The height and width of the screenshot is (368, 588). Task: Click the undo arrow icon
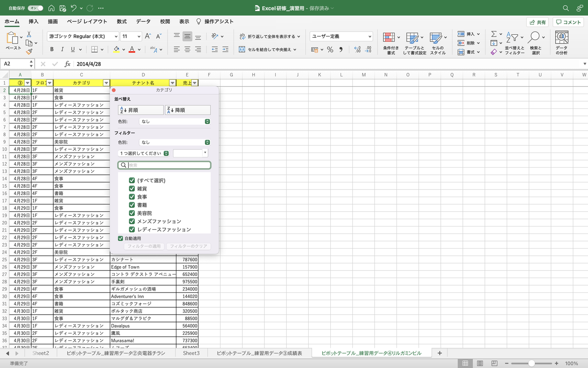point(73,8)
